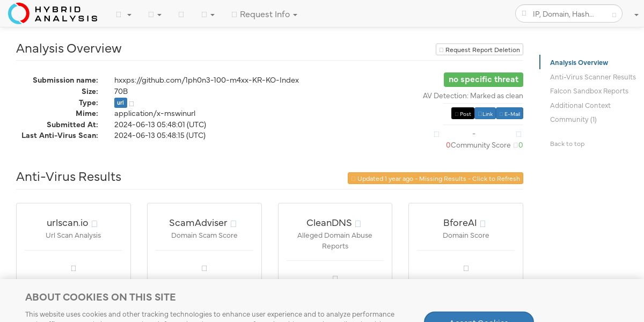Click the icon at the search box's right end

click(x=614, y=14)
